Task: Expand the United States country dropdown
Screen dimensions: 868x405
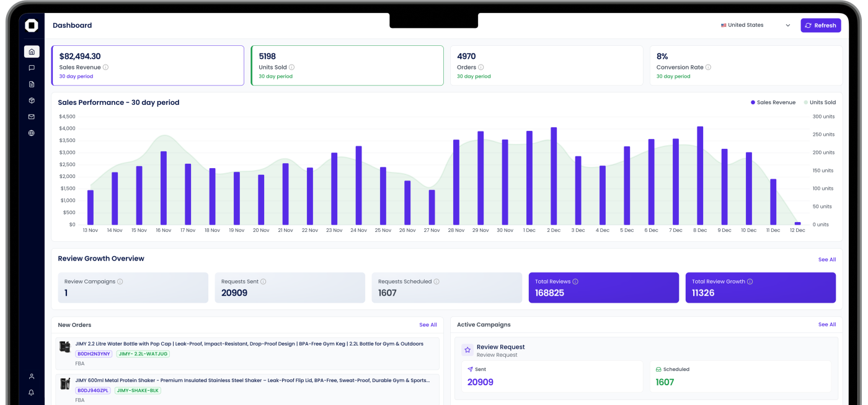Action: (755, 25)
